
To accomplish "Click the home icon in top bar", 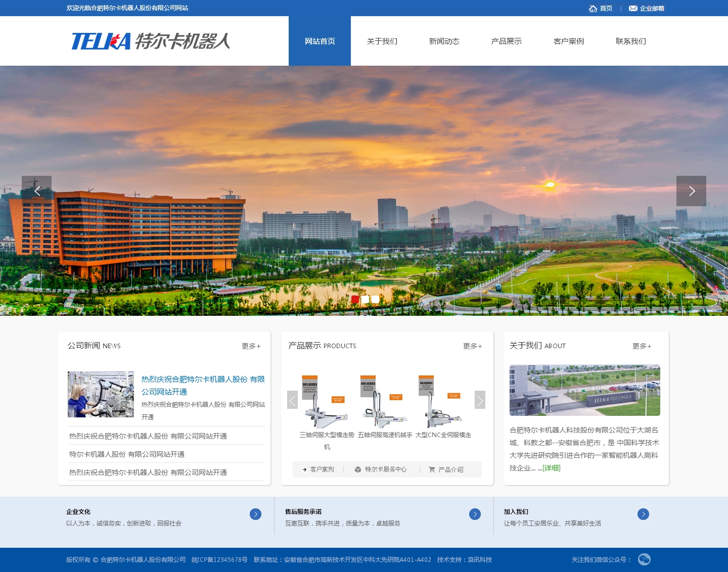I will (593, 9).
